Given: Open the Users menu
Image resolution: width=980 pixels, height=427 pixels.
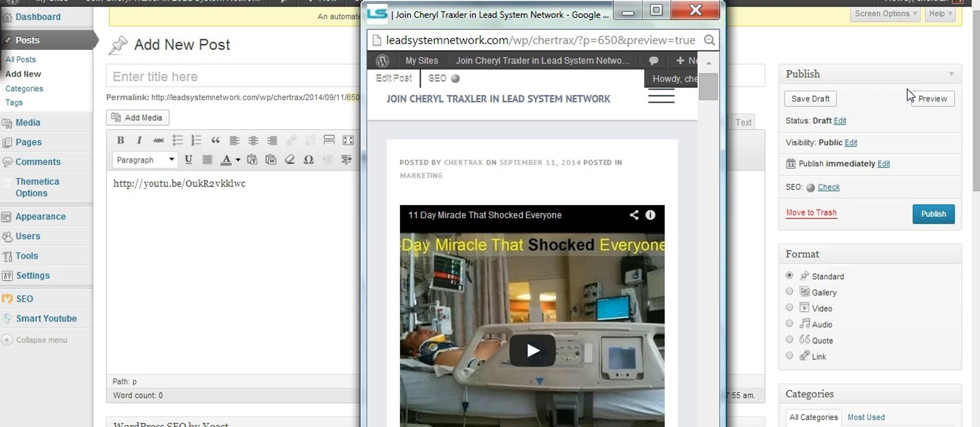Looking at the screenshot, I should [28, 236].
